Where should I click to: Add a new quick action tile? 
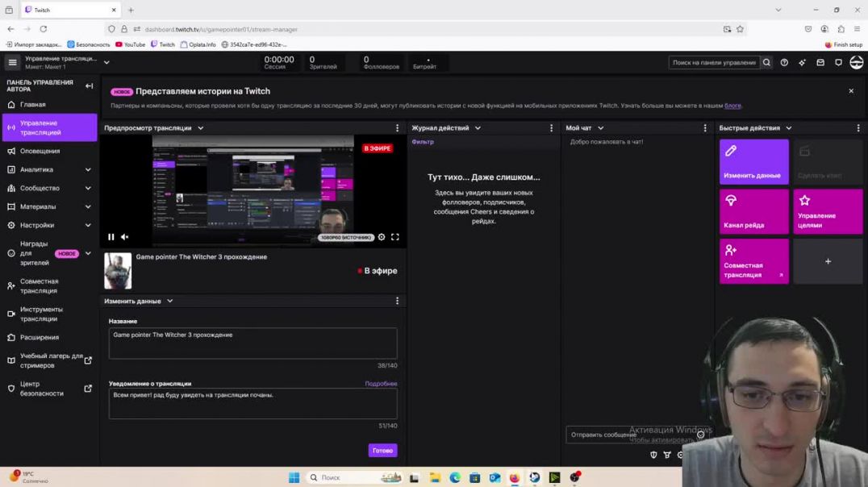point(828,261)
